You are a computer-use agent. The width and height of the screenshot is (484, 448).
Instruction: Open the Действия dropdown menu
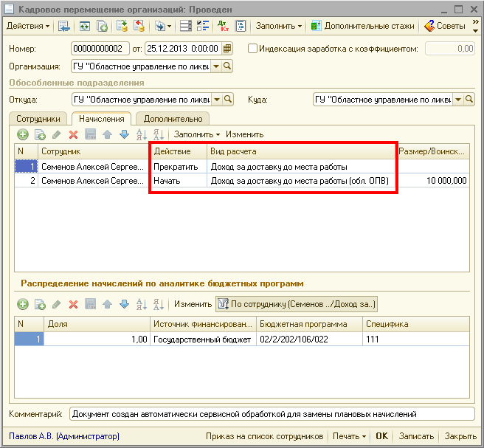(x=28, y=26)
